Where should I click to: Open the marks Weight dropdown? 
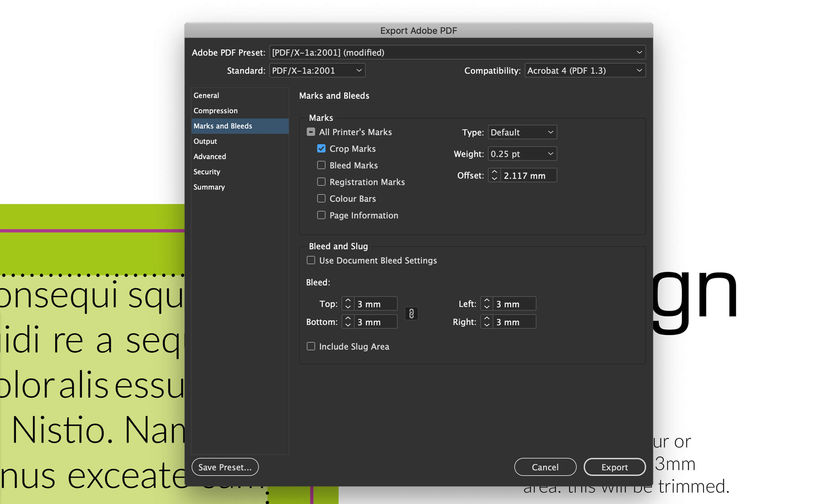tap(522, 154)
